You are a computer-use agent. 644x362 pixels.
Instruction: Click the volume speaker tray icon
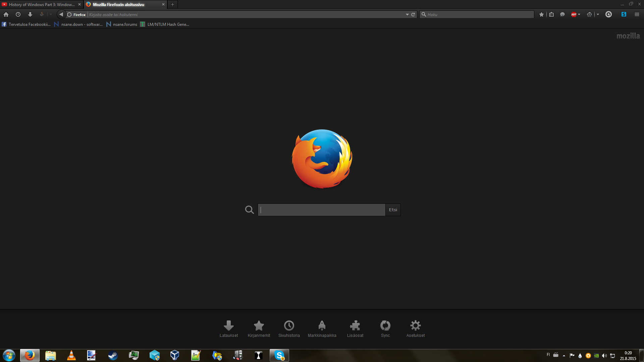(x=604, y=356)
